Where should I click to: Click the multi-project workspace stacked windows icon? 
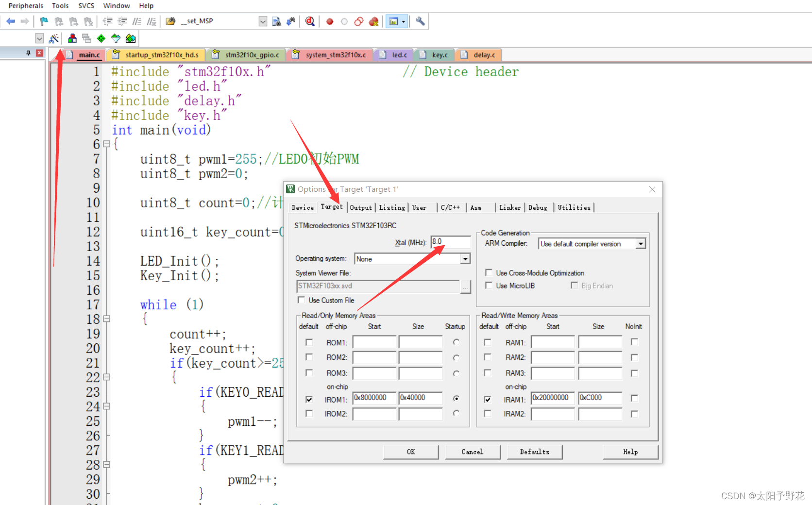pos(86,38)
